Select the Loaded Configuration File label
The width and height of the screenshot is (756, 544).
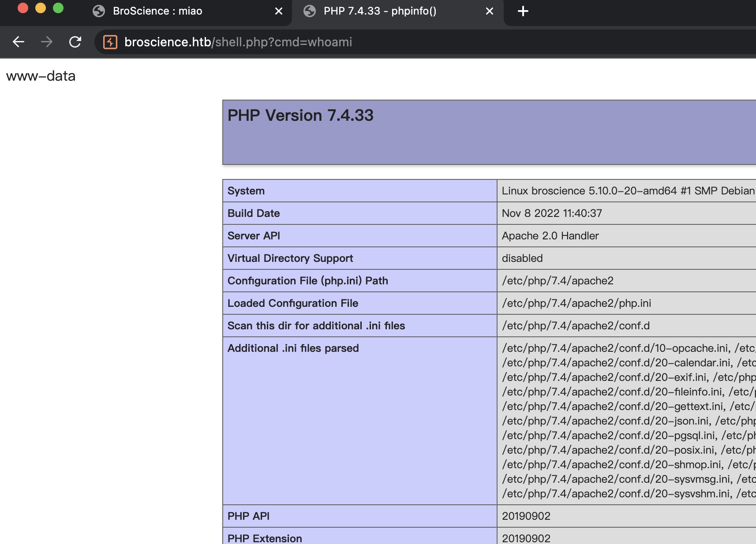tap(293, 303)
